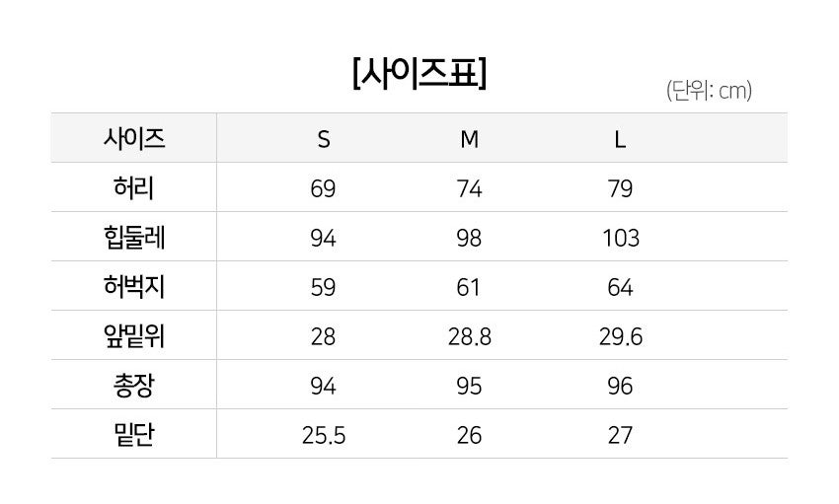Select the L size column header
This screenshot has height=504, width=839.
point(620,140)
